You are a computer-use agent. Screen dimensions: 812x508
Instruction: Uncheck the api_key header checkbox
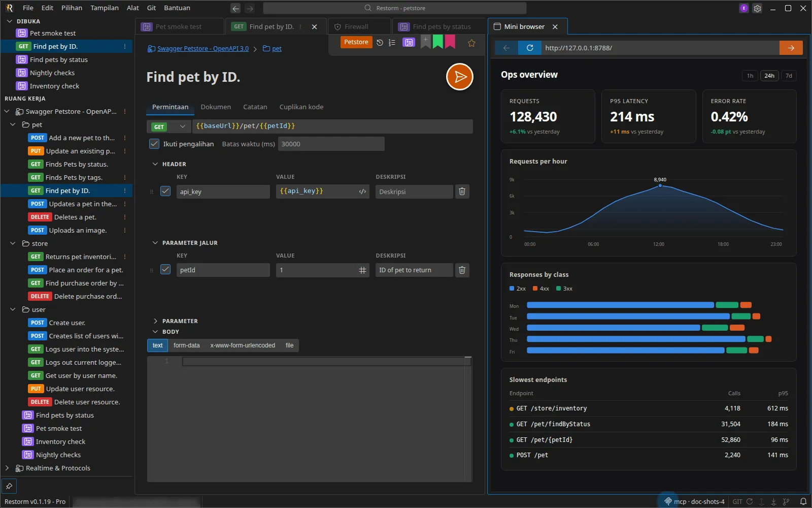tap(165, 191)
